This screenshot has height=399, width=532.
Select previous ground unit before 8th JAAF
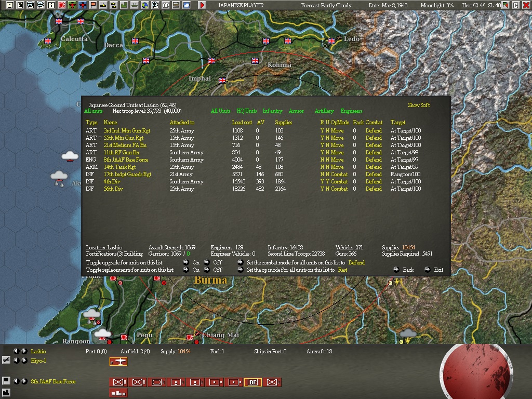tap(16, 381)
